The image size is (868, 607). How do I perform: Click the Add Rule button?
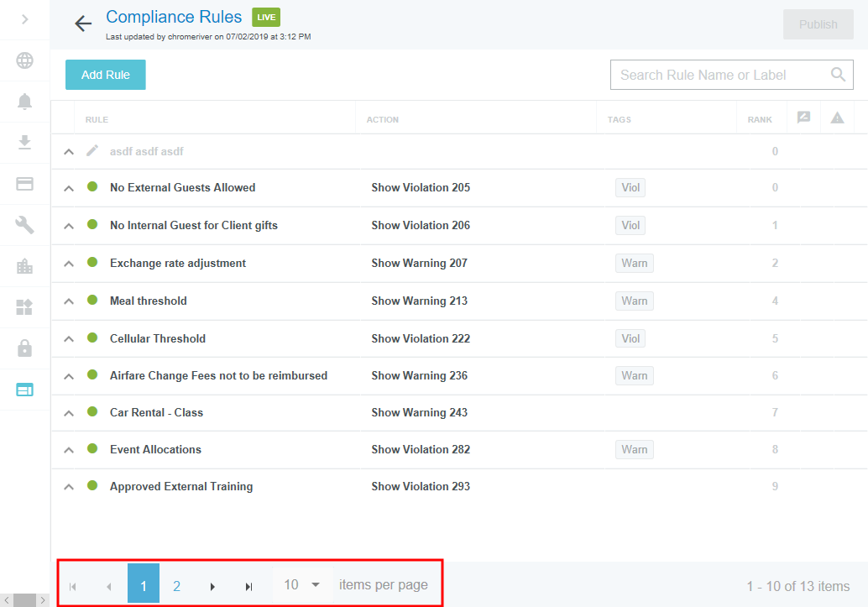(x=106, y=75)
